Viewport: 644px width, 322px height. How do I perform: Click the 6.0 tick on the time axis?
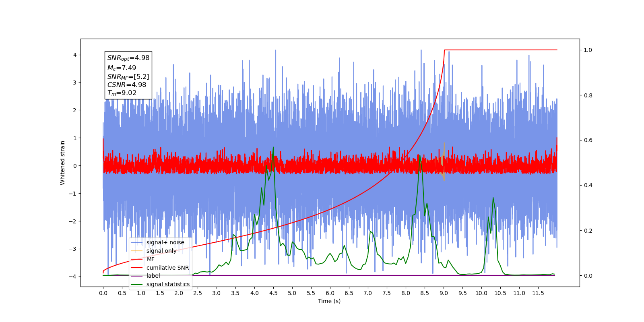pos(330,293)
